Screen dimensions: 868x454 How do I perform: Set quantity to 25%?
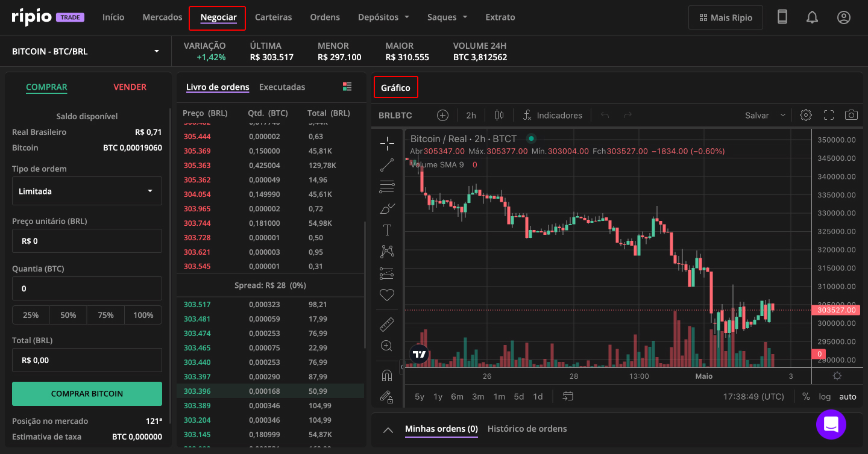[x=31, y=315]
